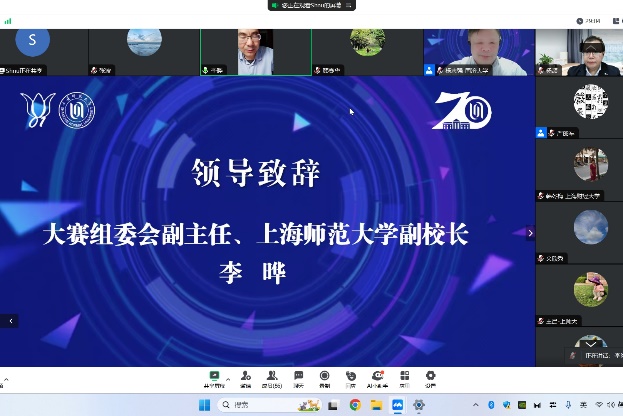
Task: Open the invite participants button
Action: [246, 379]
